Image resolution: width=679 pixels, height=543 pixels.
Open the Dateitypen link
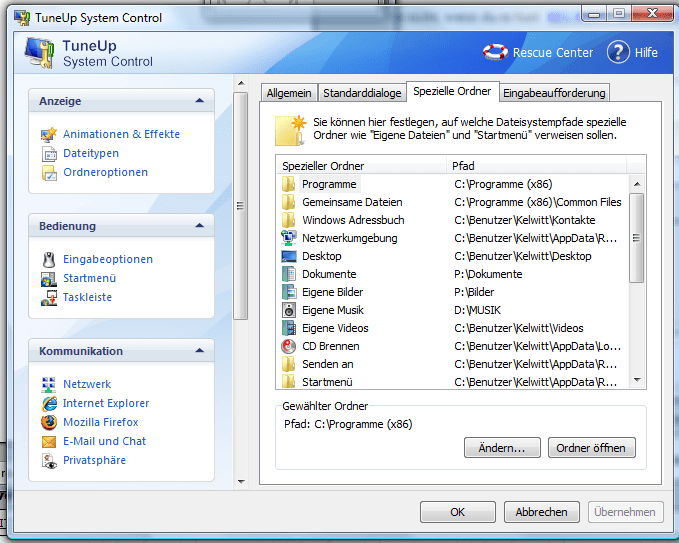coord(91,153)
